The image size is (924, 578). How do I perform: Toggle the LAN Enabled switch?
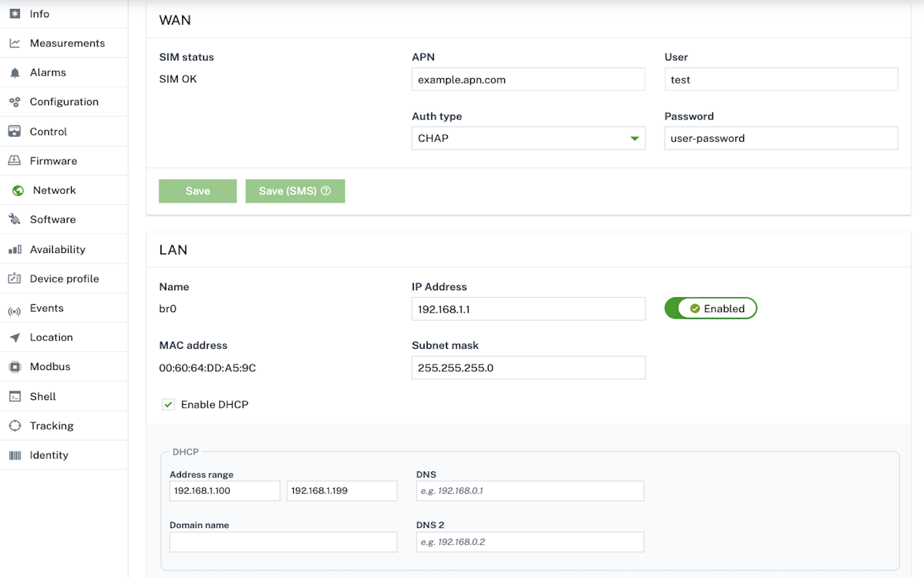tap(710, 308)
